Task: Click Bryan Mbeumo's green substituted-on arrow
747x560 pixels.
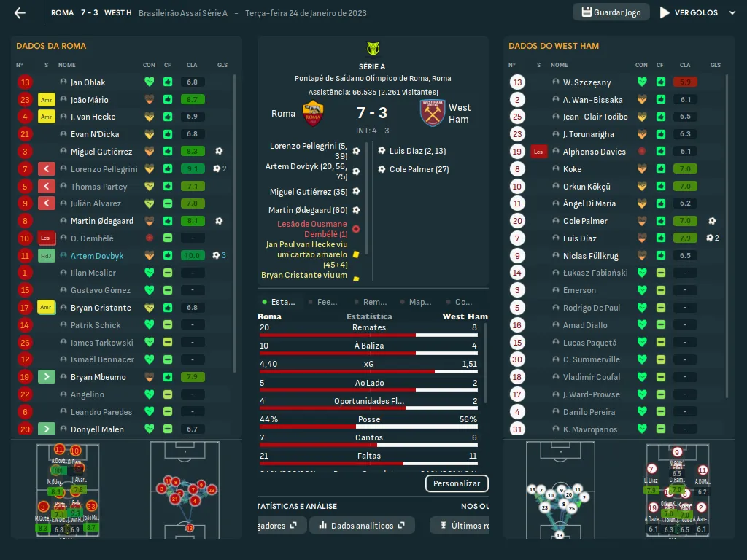Action: [x=47, y=377]
